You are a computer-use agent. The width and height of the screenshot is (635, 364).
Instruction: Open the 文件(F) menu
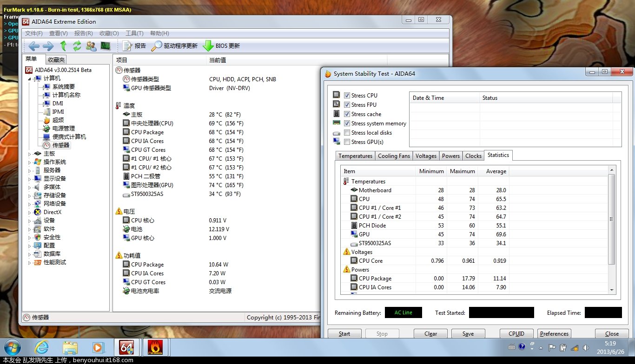pos(34,33)
